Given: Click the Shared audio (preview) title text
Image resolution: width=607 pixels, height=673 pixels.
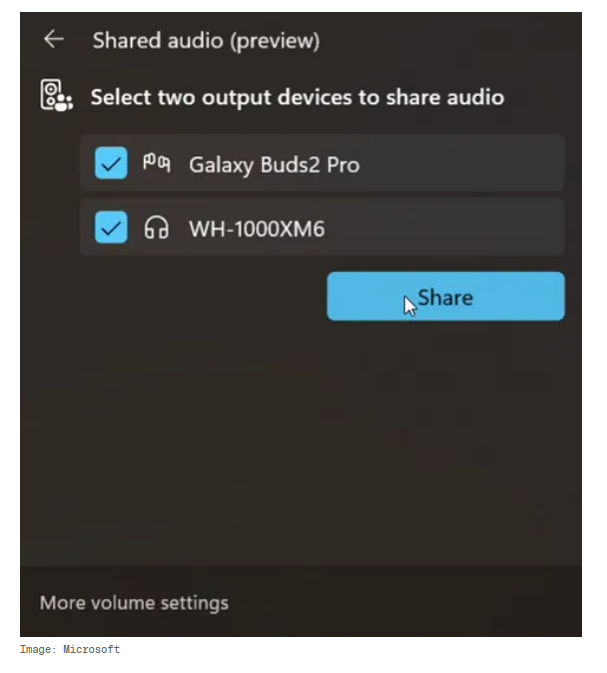Looking at the screenshot, I should point(206,41).
